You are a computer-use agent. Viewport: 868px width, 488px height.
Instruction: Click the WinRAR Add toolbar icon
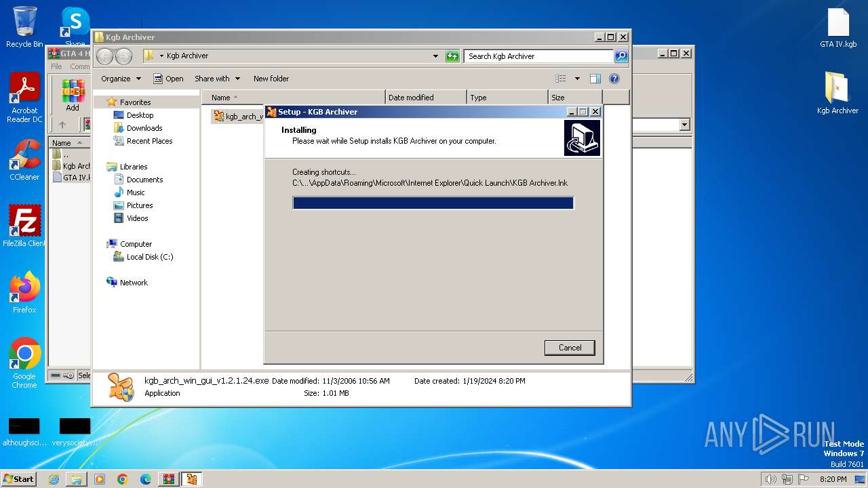tap(73, 96)
